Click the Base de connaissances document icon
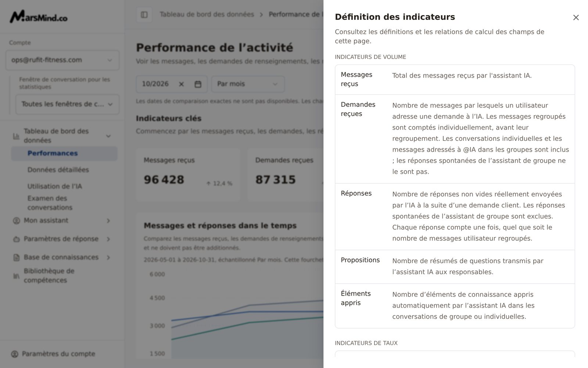588x368 pixels. coord(16,258)
